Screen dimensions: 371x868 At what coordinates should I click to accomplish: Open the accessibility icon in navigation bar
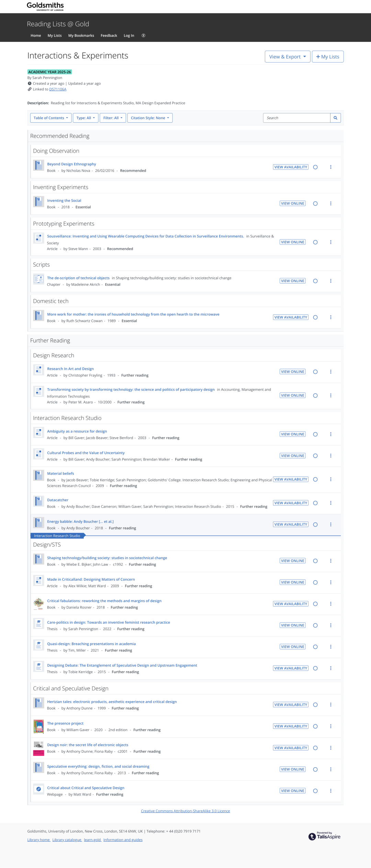click(x=144, y=35)
